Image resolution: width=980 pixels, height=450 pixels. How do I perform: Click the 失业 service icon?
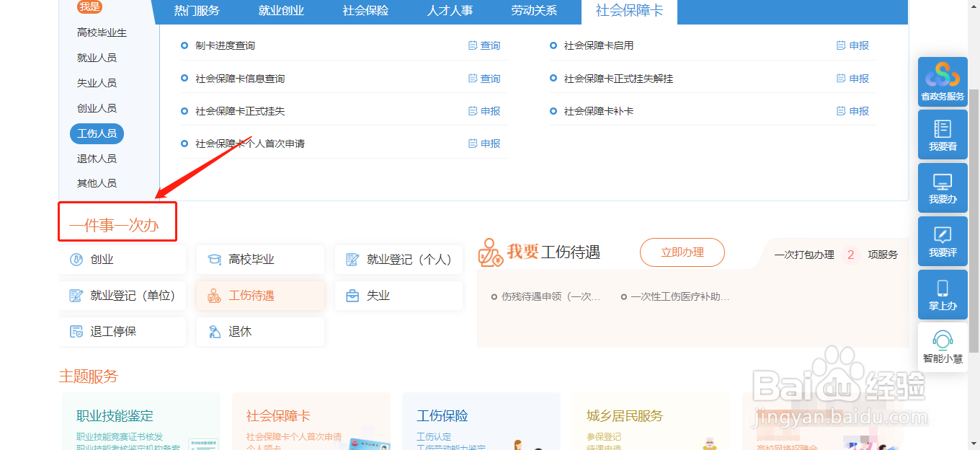[398, 296]
